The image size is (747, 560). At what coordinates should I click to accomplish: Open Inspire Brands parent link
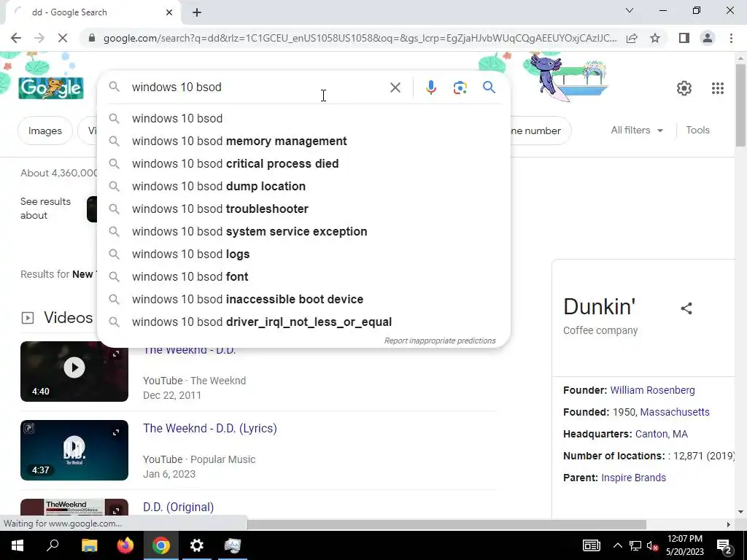pos(633,478)
